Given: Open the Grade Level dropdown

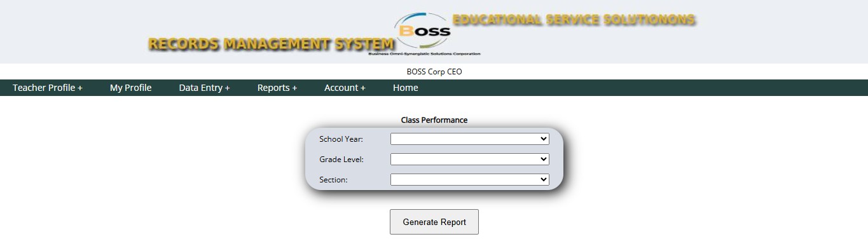Looking at the screenshot, I should (470, 159).
